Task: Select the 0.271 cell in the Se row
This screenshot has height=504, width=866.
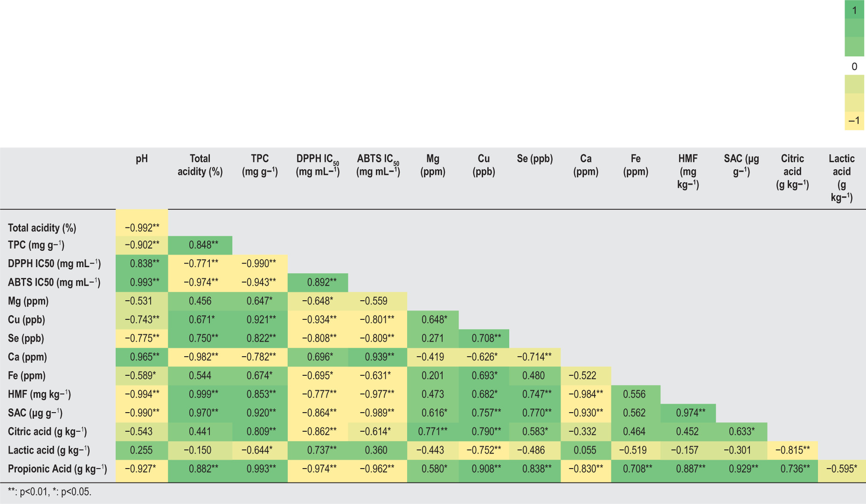Action: click(432, 338)
